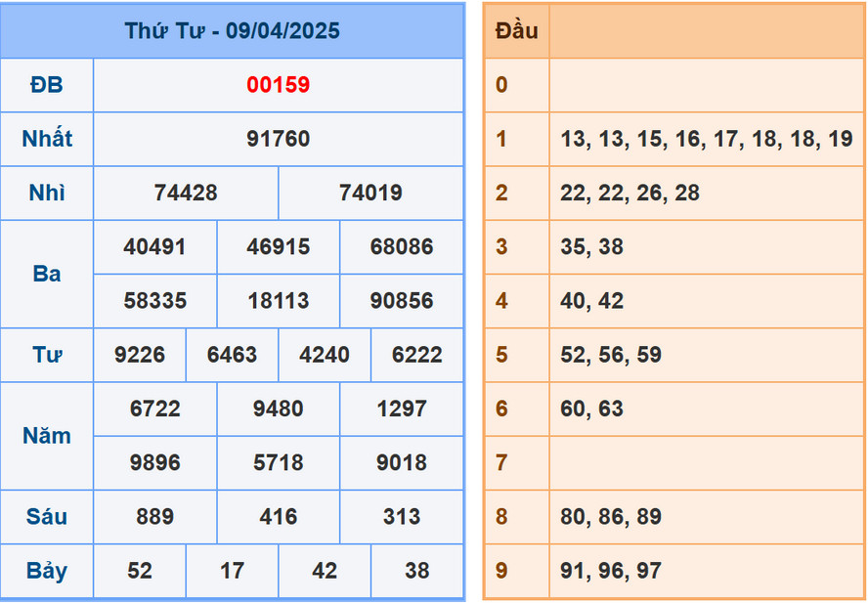
Task: Select the first prize number 91760
Action: click(x=279, y=139)
